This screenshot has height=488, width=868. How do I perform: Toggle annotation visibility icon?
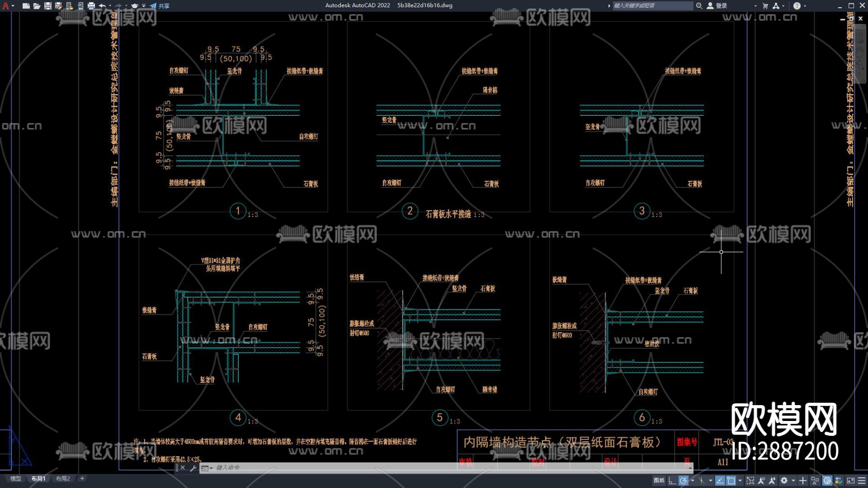pyautogui.click(x=761, y=480)
